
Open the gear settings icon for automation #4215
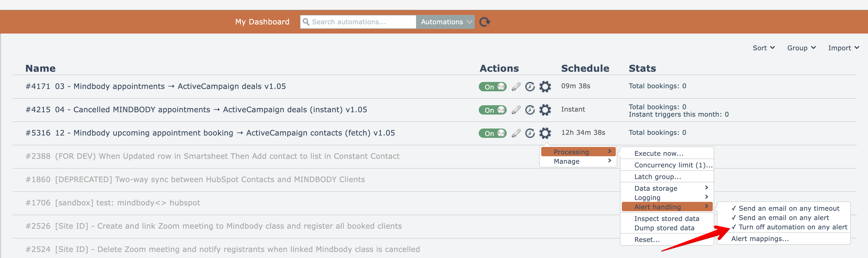tap(545, 110)
